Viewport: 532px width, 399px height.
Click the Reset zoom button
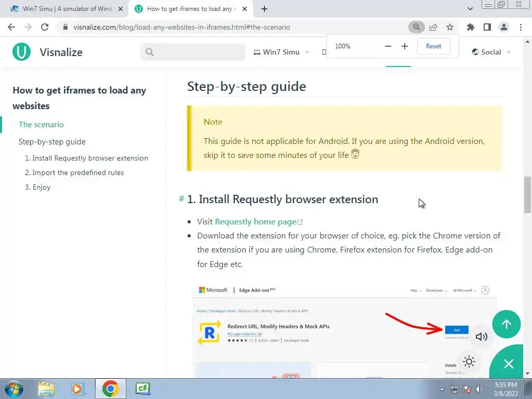(433, 46)
